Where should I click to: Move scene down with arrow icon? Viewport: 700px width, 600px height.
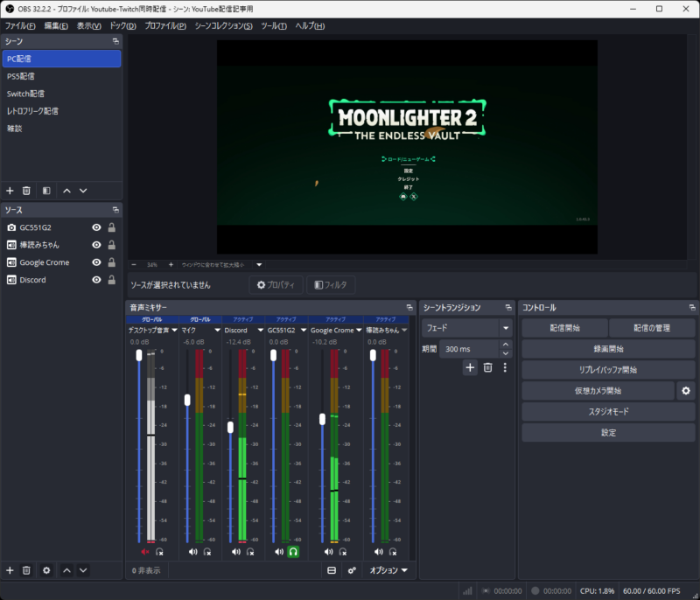tap(83, 191)
